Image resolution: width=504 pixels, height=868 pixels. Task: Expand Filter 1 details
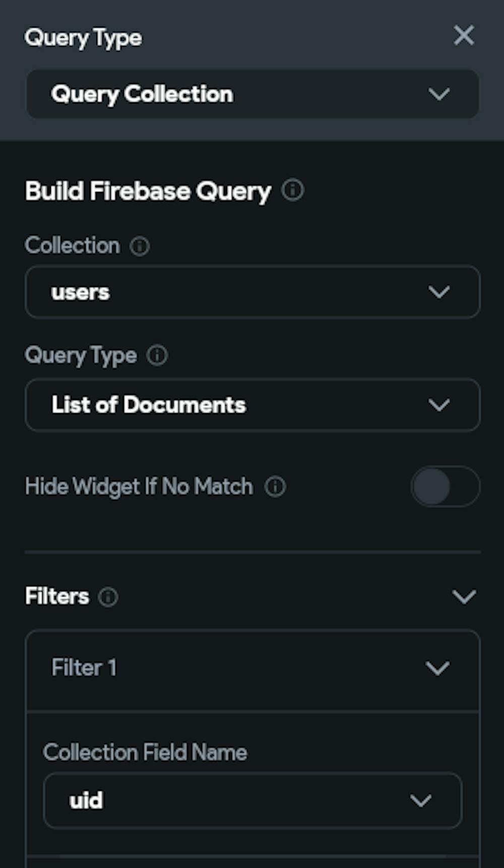coord(437,667)
